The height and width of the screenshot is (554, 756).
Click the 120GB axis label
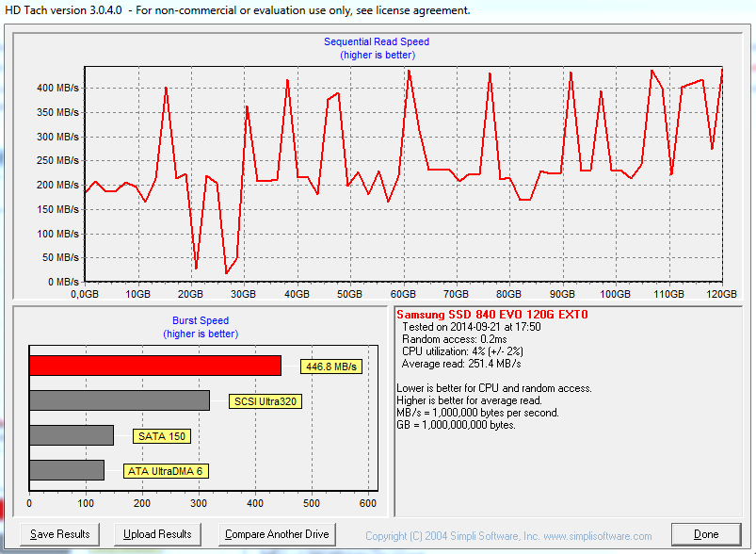point(722,294)
